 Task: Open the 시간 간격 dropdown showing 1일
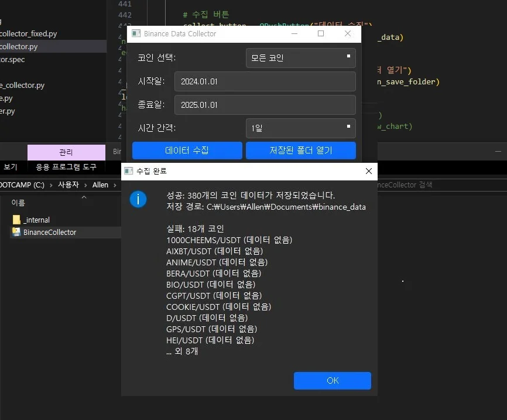click(301, 128)
